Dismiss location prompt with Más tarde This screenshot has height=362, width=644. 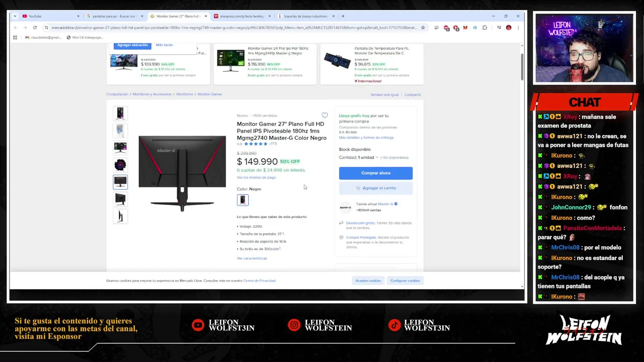click(x=164, y=45)
